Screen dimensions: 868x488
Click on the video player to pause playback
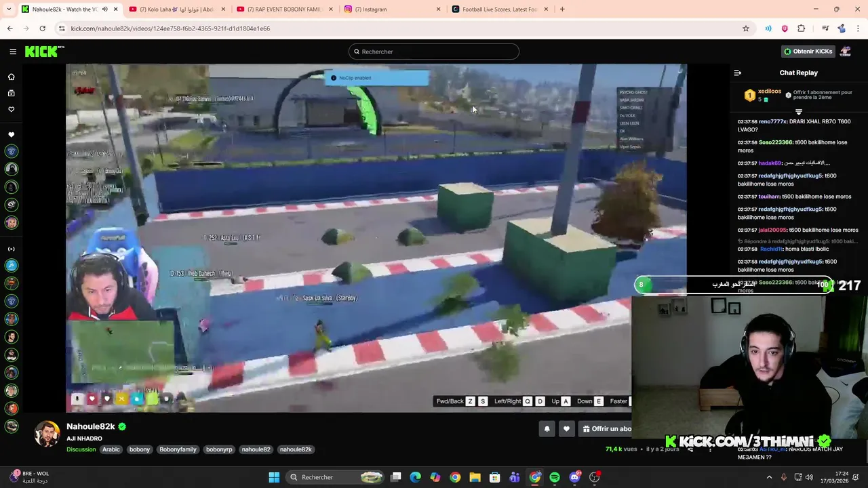[x=376, y=237]
